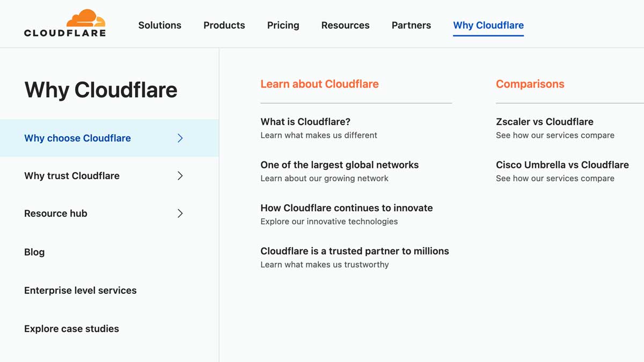Viewport: 644px width, 362px height.
Task: Click 'Learn what makes us trustworthy' text
Action: pos(325,264)
